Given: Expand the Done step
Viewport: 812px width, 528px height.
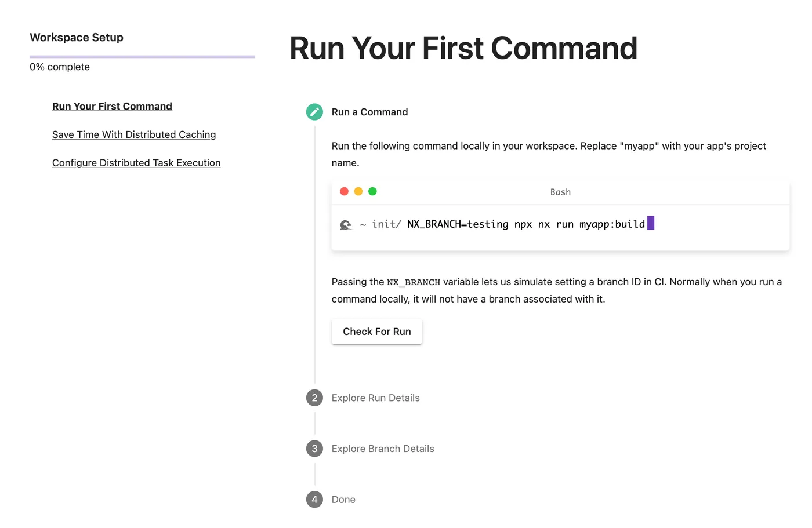Looking at the screenshot, I should 343,500.
